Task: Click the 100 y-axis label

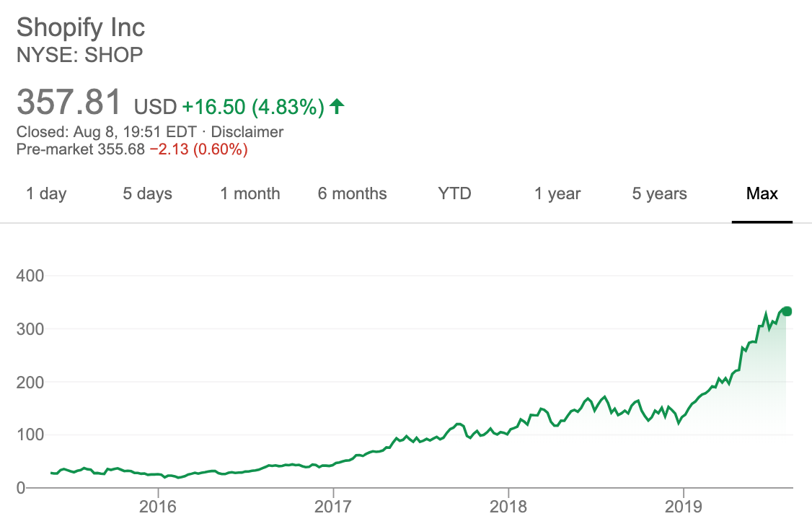Action: [x=30, y=435]
